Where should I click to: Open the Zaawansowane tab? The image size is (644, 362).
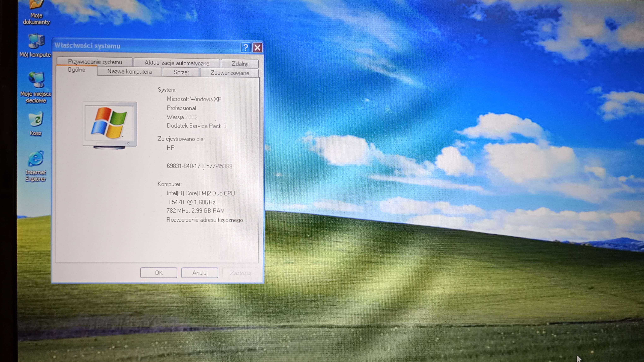click(x=230, y=73)
